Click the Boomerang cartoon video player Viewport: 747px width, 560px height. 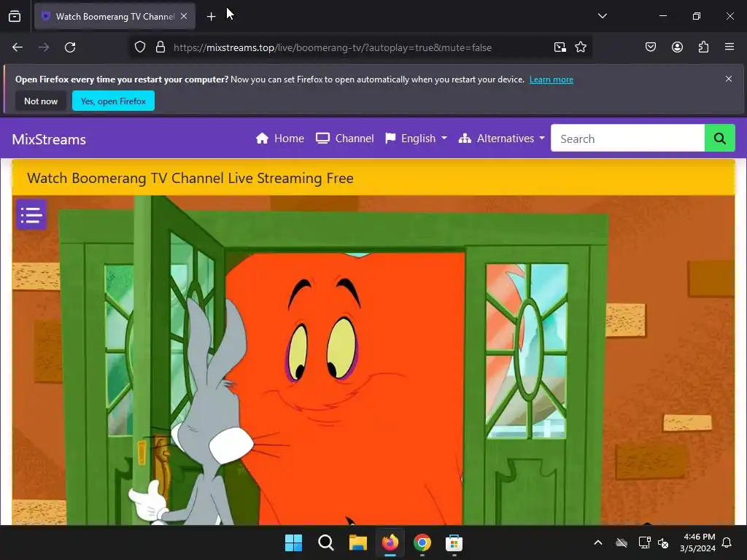click(x=373, y=360)
